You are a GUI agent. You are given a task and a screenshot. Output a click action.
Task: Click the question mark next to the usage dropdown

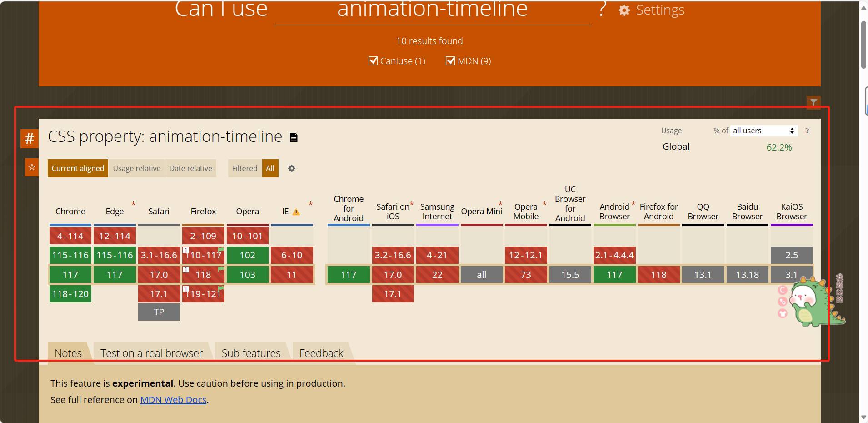(807, 131)
